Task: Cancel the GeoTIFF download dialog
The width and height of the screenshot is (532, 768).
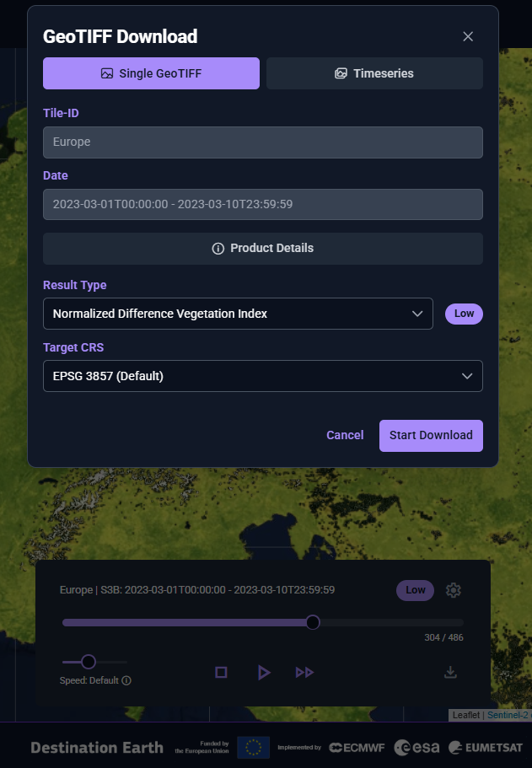Action: (345, 435)
